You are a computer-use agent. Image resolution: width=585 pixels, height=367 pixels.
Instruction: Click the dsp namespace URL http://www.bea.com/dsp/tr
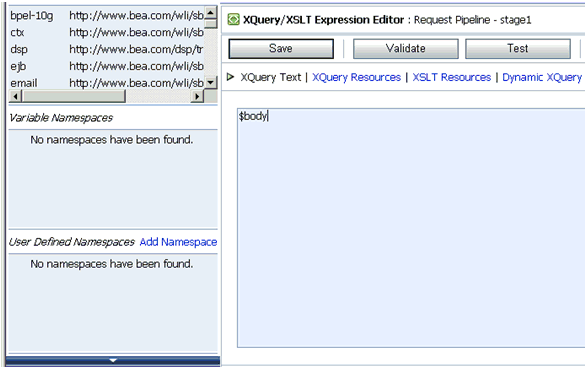136,49
